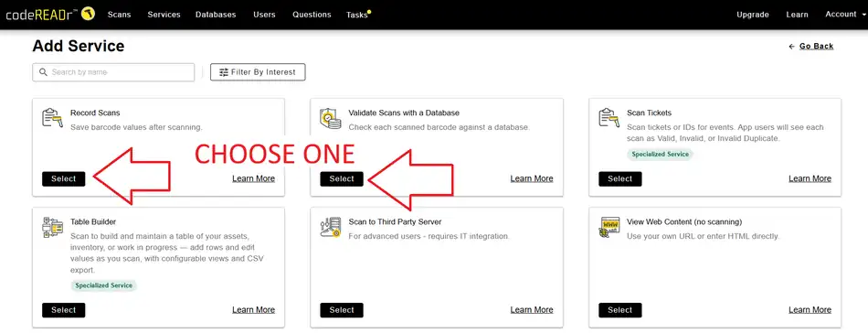Screen dimensions: 868x333
Task: Open the Questions menu
Action: (x=312, y=15)
